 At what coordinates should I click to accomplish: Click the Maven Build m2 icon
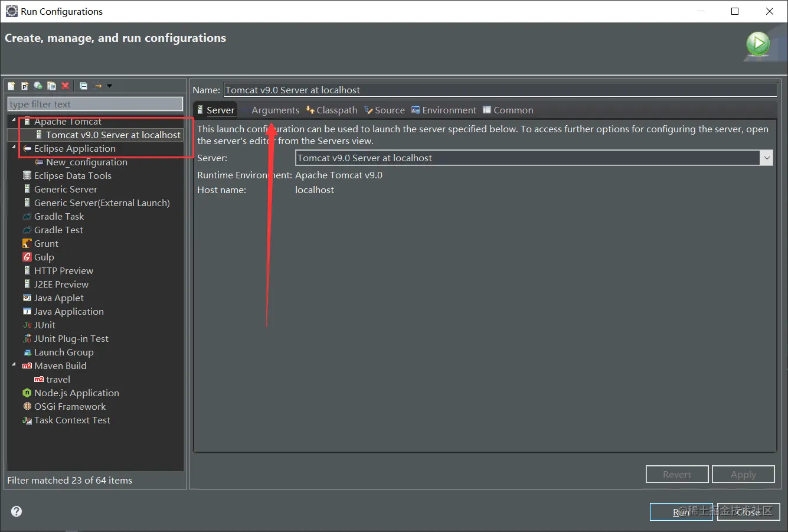(27, 365)
